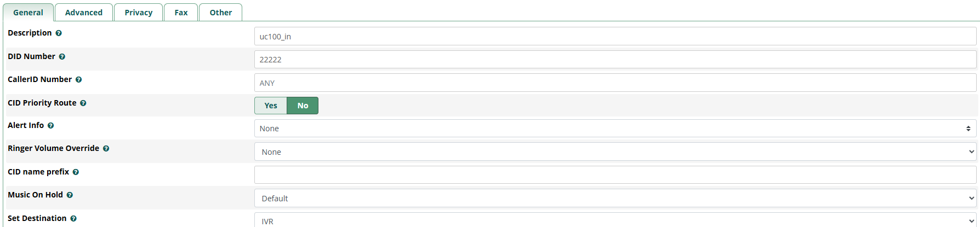Screen dimensions: 980x227
Task: Click the Description input field
Action: pyautogui.click(x=615, y=37)
